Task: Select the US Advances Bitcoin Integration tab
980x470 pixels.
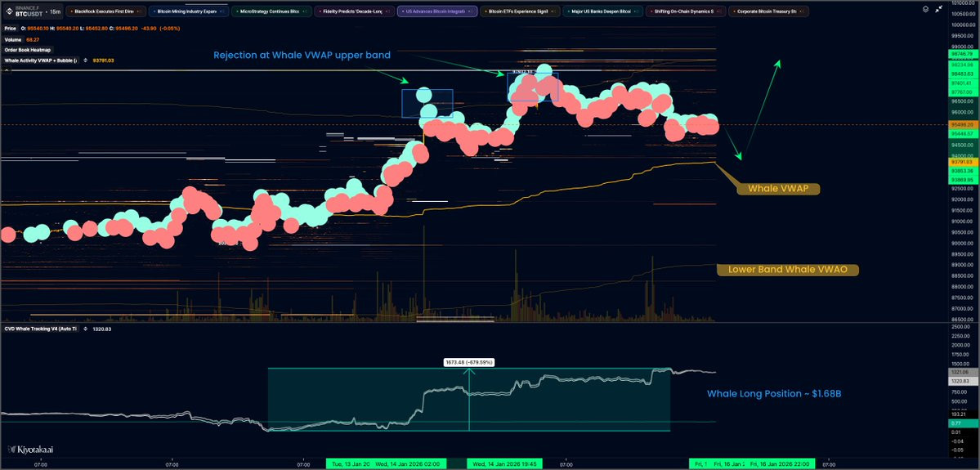Action: coord(437,11)
